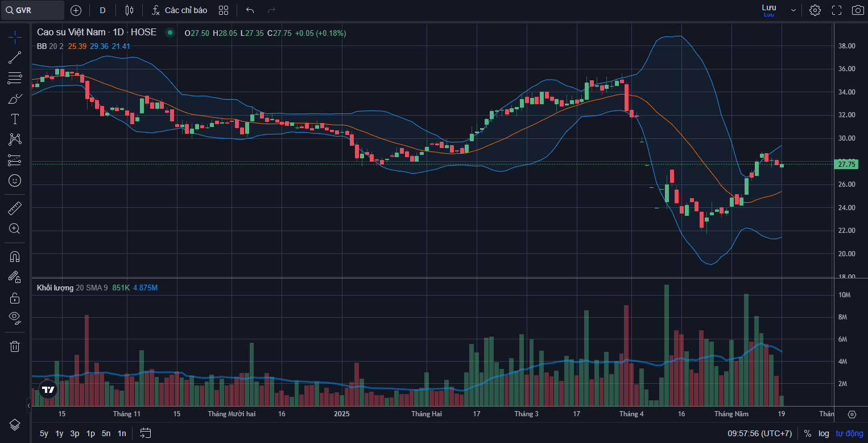Open the chart patterns tool
Screen dimensions: 868x443
[x=15, y=140]
